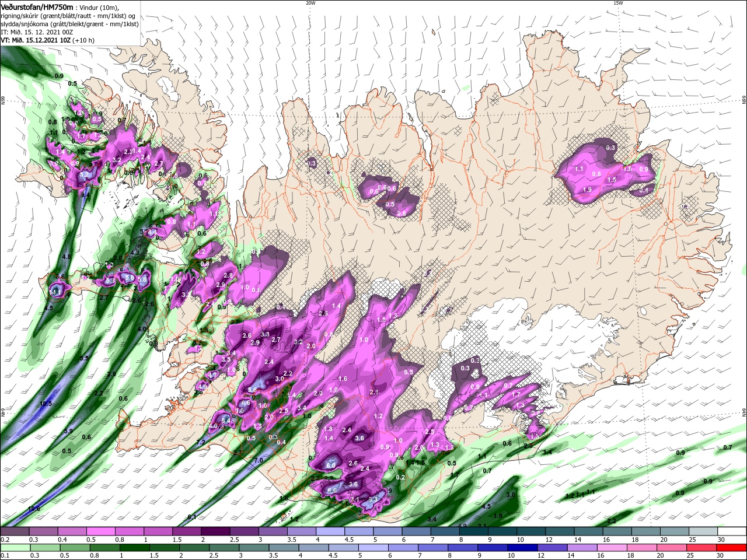Screen dimensions: 747x560
Task: Click the snow-scale swatch labeled 1.5
Action: pyautogui.click(x=187, y=531)
